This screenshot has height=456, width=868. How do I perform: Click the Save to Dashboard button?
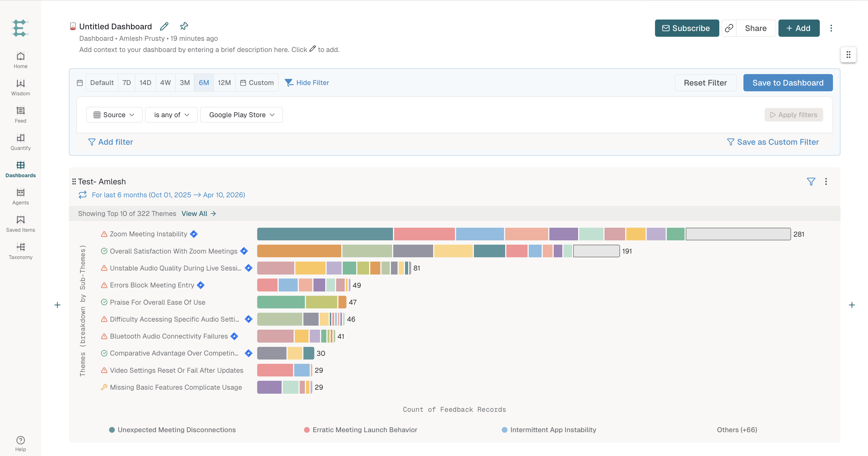click(788, 83)
